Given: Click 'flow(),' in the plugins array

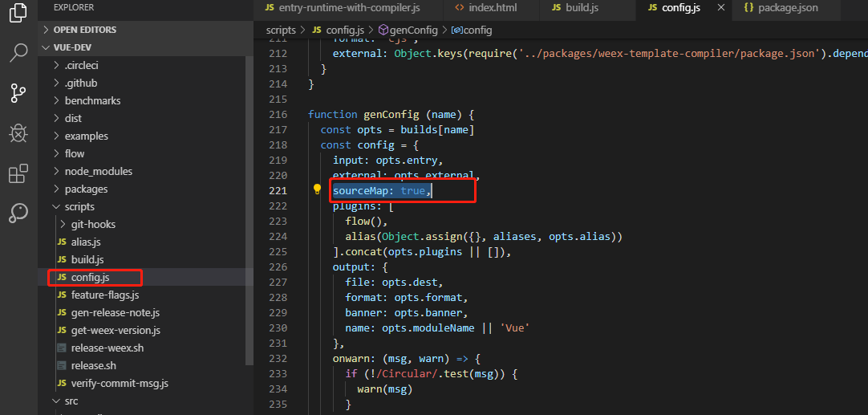Looking at the screenshot, I should coord(367,221).
